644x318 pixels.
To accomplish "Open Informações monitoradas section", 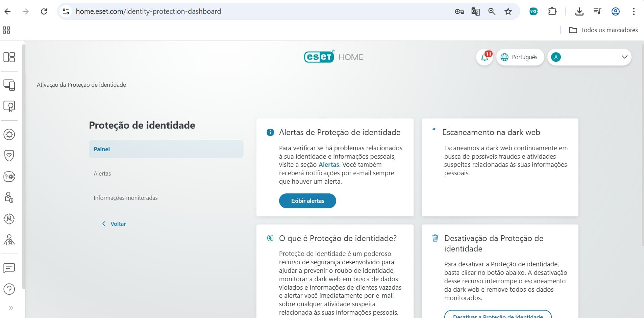I will [x=125, y=198].
